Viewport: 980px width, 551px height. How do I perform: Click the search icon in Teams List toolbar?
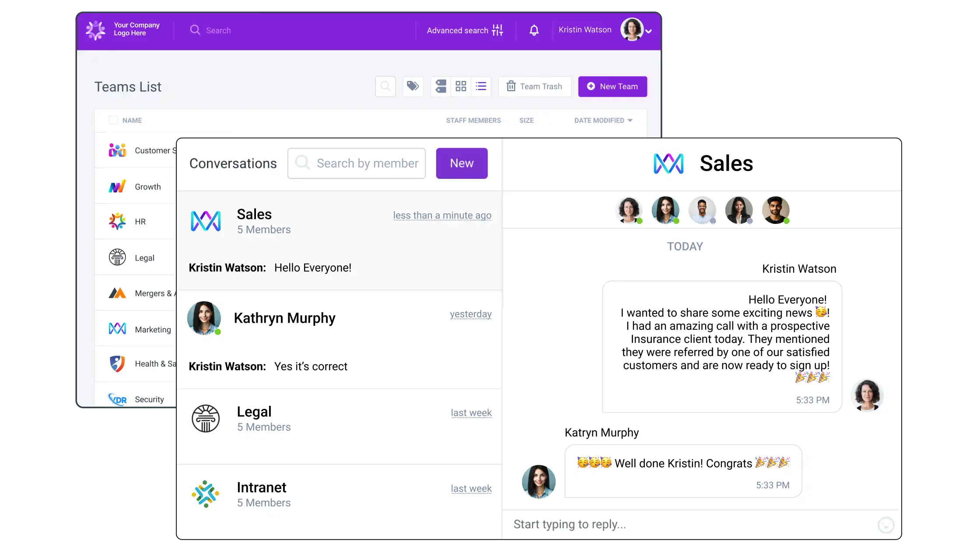point(385,86)
